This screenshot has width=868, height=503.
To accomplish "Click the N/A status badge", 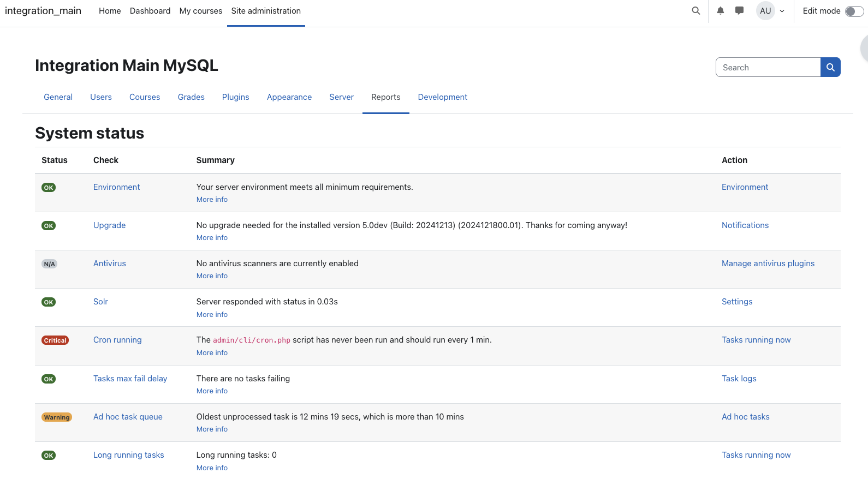I will click(49, 264).
